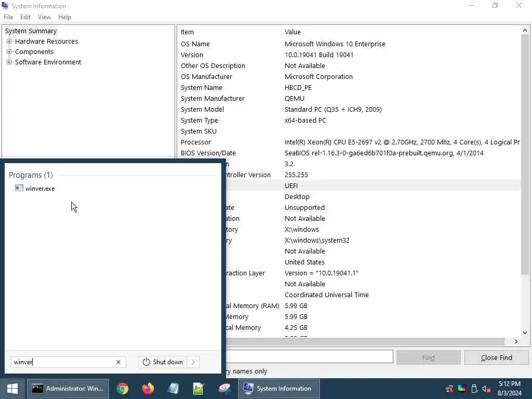
Task: Open the clock showing 5:12 PM
Action: (510, 389)
